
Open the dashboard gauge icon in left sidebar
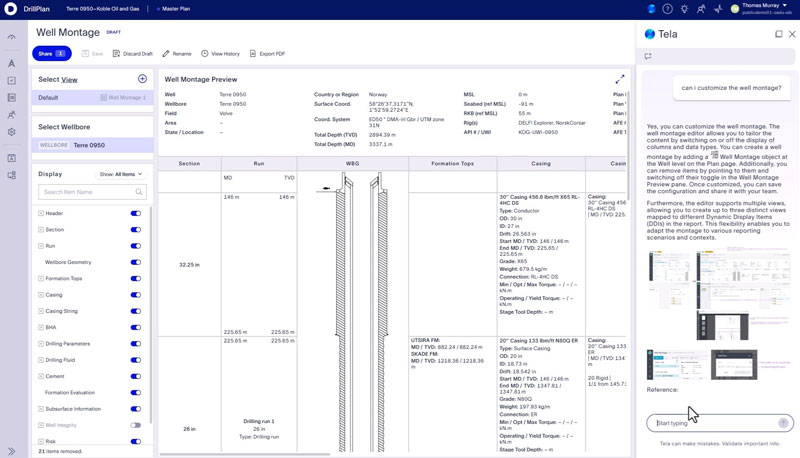12,37
